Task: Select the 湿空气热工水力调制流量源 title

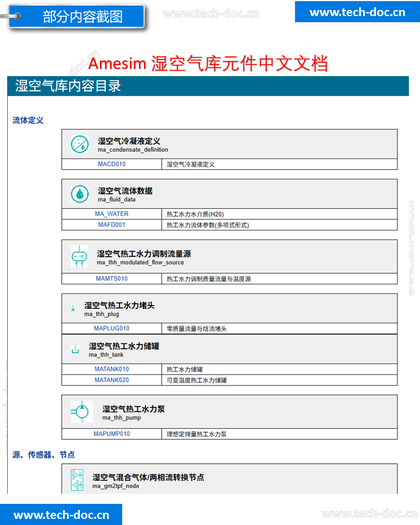Action: coord(144,254)
